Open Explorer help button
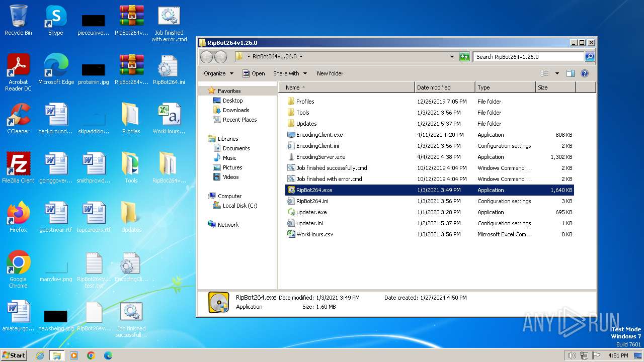 [585, 73]
